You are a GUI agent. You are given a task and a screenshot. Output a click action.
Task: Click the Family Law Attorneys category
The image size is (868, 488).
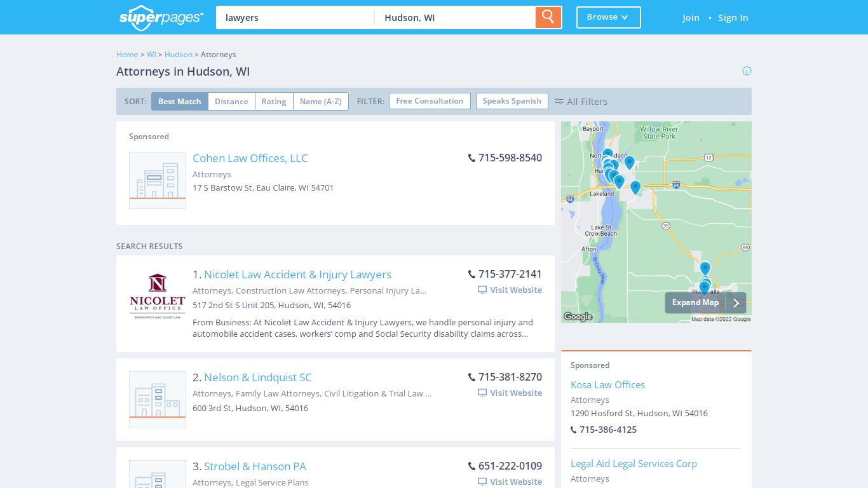pos(278,393)
